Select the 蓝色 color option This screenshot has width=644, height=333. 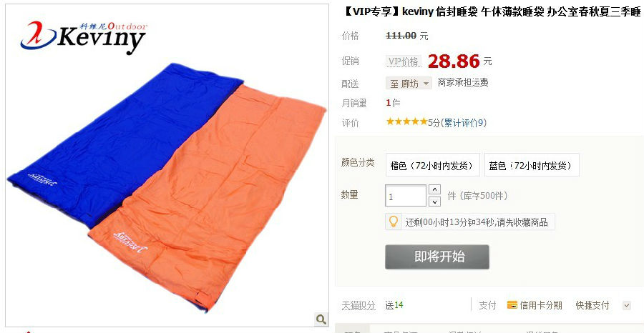coord(532,165)
